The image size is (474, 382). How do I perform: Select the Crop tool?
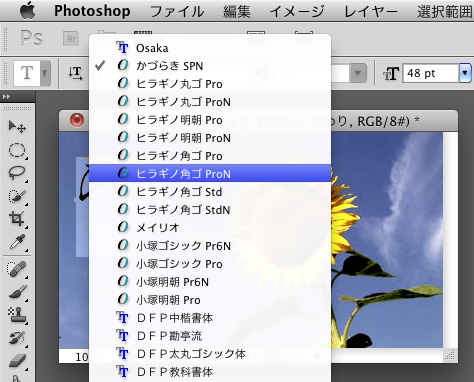coord(17,219)
